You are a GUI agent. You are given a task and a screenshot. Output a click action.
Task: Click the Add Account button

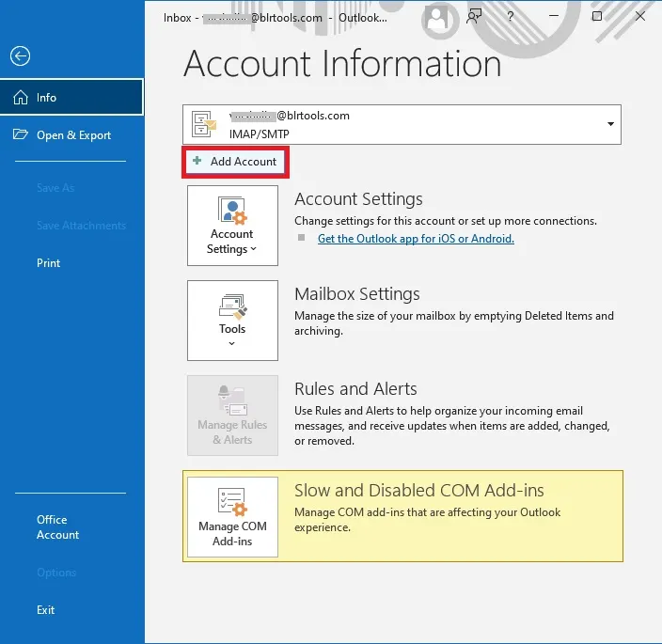click(236, 162)
